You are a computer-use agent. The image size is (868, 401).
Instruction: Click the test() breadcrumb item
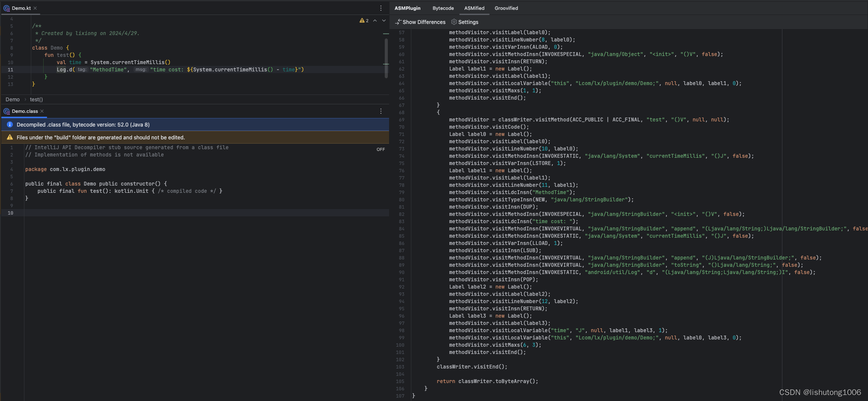[36, 99]
